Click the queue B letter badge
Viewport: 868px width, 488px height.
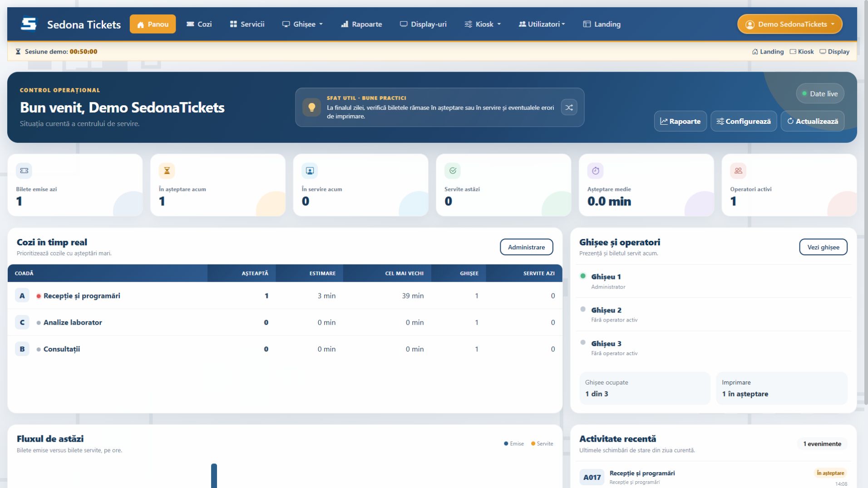point(22,349)
